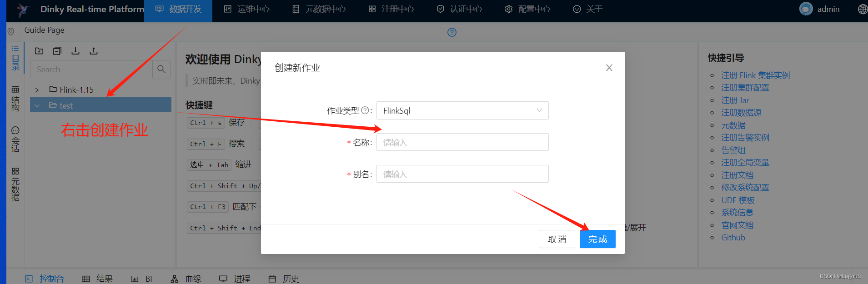This screenshot has width=868, height=284.
Task: Open the 结构 sidebar panel
Action: click(15, 99)
